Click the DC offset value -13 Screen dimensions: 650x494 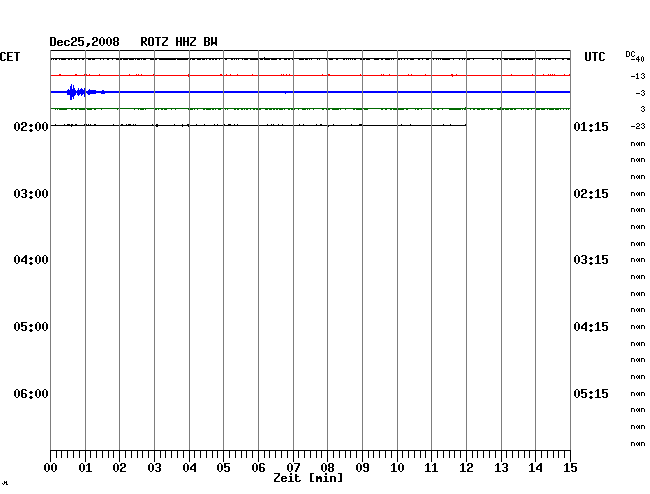638,76
